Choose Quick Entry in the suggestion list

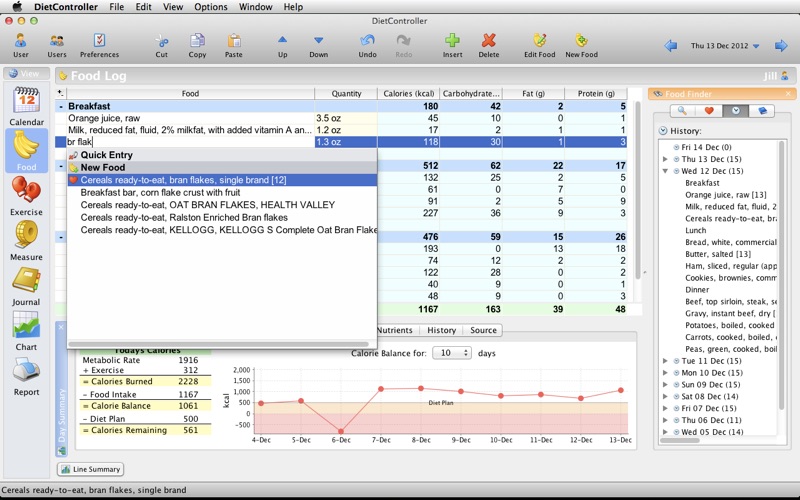222,155
